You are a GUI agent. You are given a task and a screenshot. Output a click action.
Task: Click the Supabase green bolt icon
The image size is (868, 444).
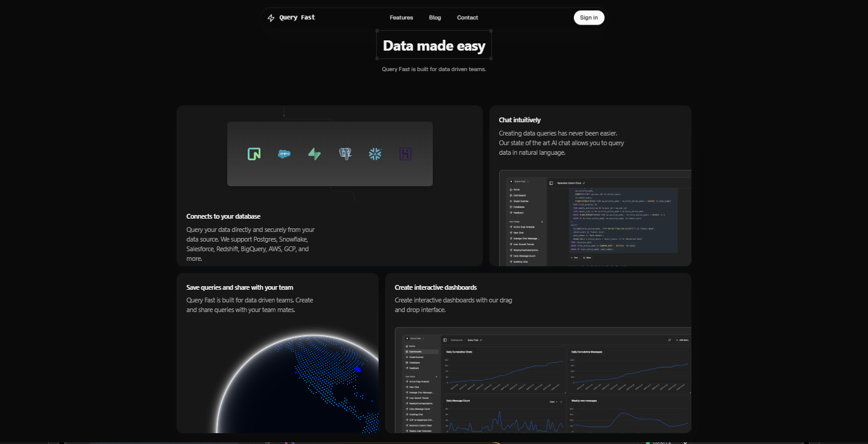(315, 154)
